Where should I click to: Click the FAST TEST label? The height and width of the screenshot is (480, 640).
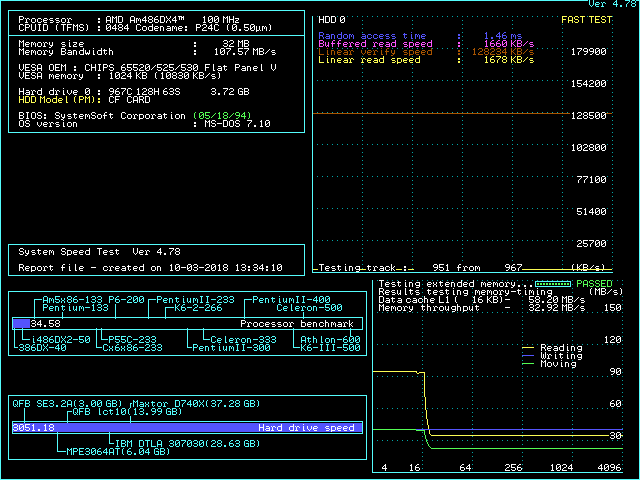587,19
